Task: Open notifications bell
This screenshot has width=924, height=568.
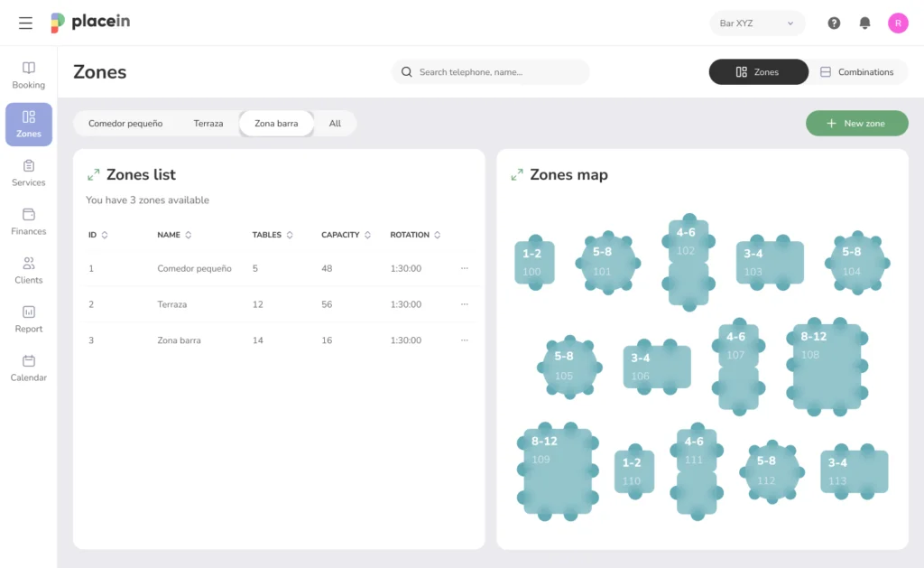Action: point(864,23)
